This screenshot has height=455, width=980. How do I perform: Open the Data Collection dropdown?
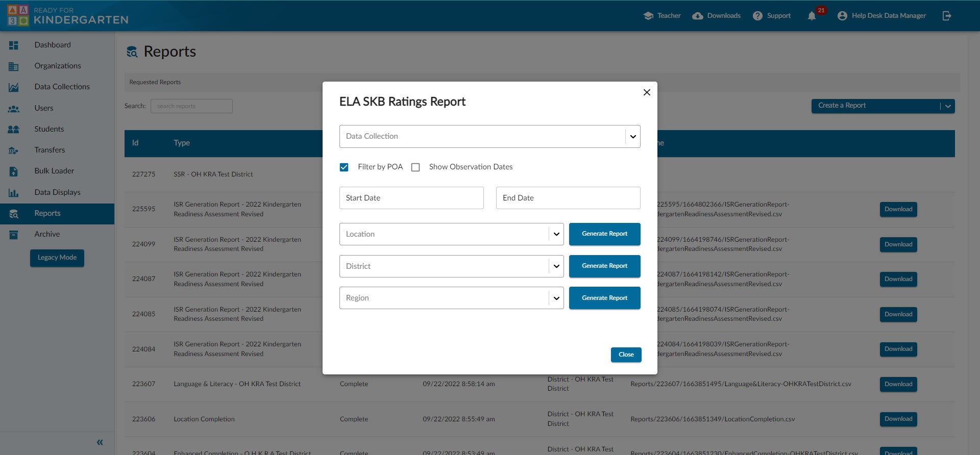pos(489,137)
